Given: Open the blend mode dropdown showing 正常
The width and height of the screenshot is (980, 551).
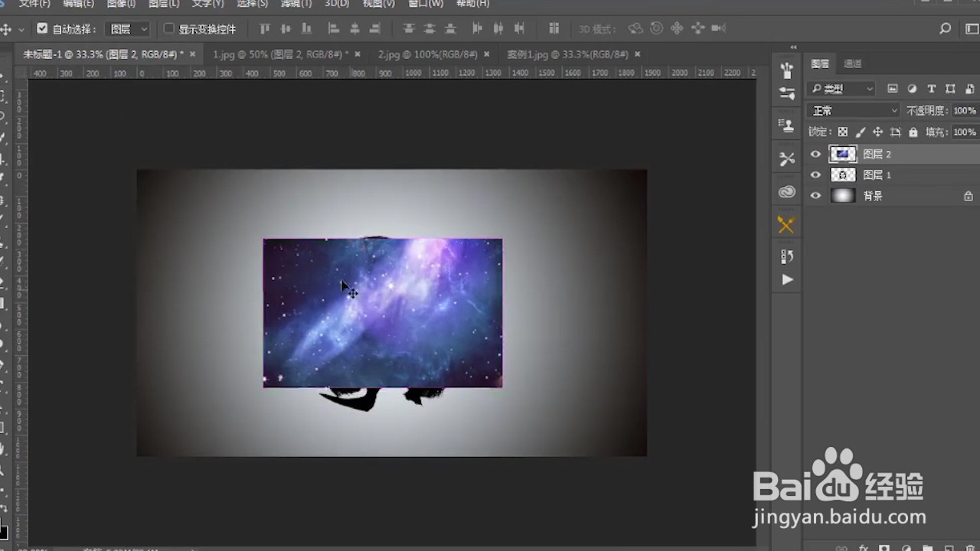Looking at the screenshot, I should pyautogui.click(x=852, y=110).
